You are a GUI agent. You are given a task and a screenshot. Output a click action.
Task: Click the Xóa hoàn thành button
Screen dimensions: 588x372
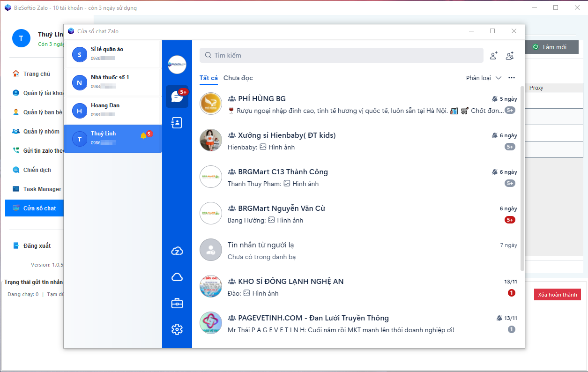point(557,294)
